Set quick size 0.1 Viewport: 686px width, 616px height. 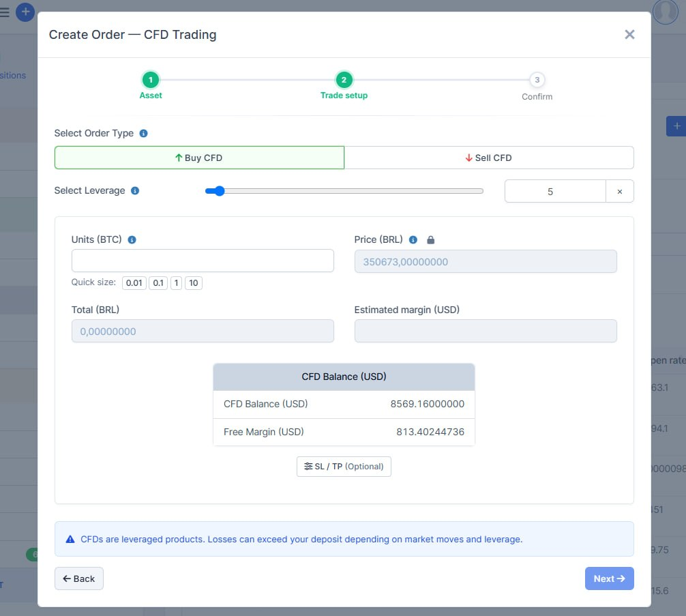158,283
